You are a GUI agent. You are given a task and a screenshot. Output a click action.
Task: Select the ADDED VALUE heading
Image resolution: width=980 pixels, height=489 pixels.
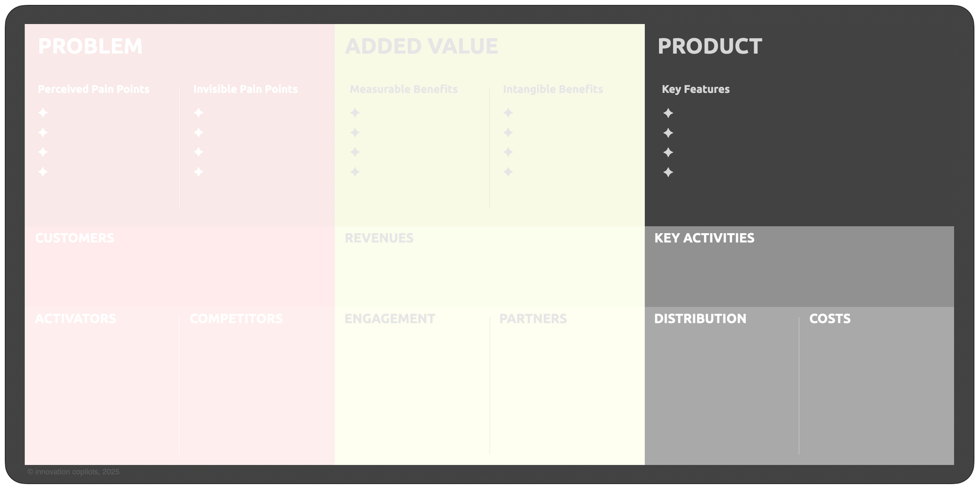pos(421,47)
